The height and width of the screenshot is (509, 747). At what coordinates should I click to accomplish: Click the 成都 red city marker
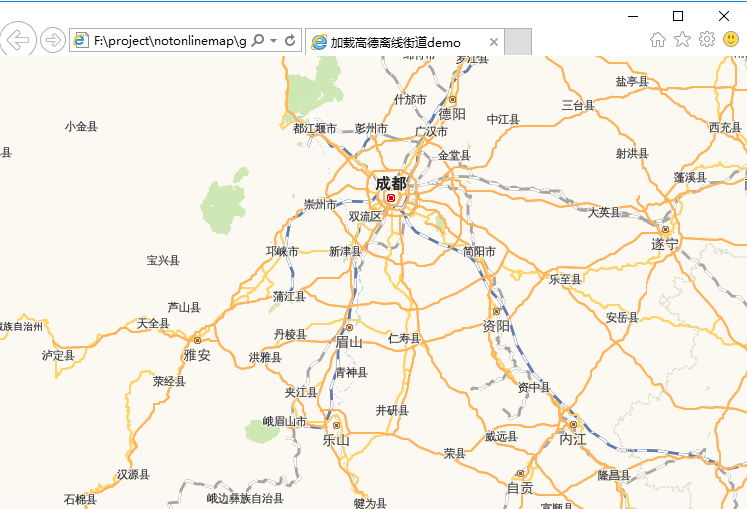391,198
